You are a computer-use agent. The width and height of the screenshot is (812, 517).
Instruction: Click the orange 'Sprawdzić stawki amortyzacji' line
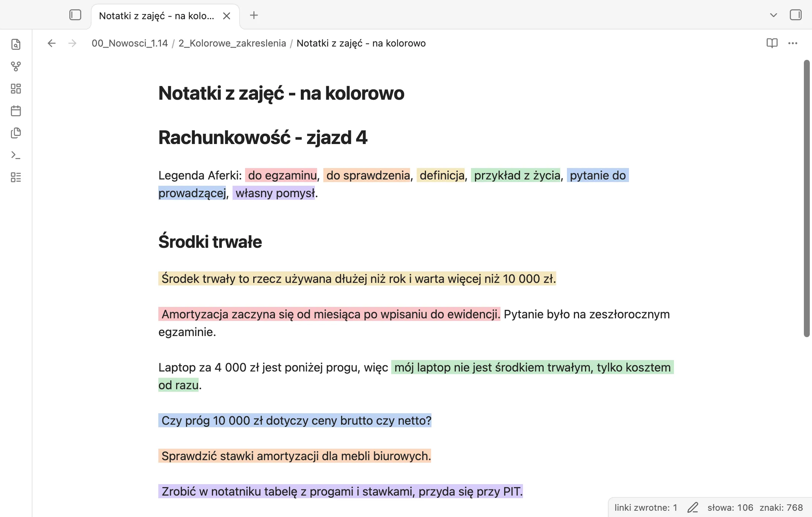click(x=295, y=456)
